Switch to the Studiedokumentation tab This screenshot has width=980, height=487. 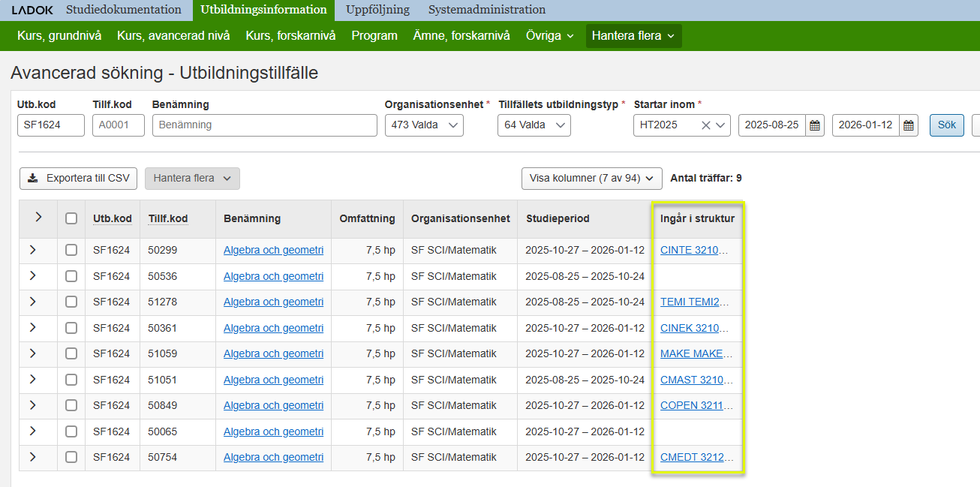coord(124,10)
